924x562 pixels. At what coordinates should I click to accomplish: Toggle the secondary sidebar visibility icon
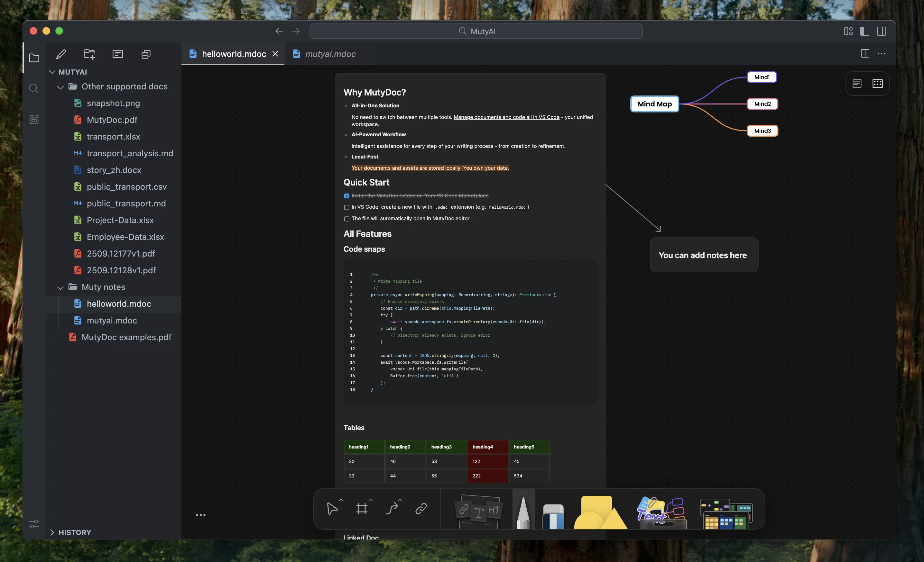click(x=881, y=31)
